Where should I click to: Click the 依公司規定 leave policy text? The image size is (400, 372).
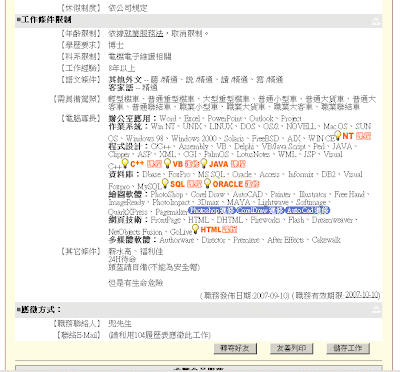[x=128, y=8]
